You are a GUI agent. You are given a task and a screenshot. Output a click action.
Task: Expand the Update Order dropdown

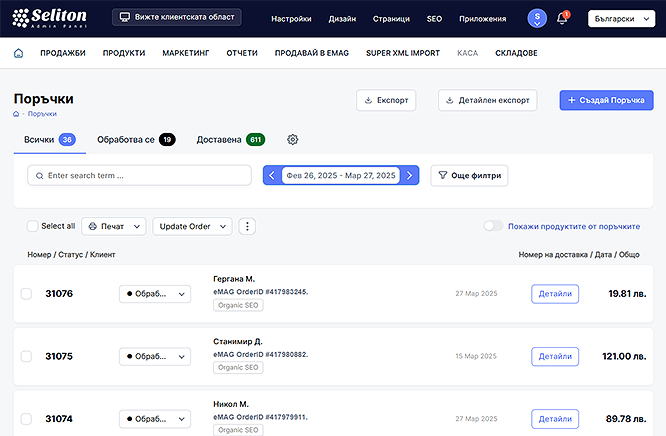point(192,227)
